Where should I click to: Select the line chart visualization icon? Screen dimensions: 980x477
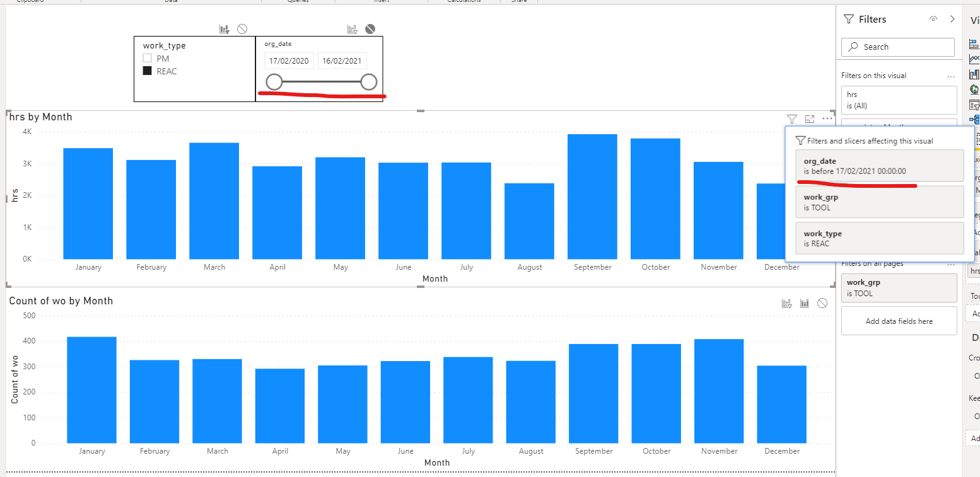975,59
